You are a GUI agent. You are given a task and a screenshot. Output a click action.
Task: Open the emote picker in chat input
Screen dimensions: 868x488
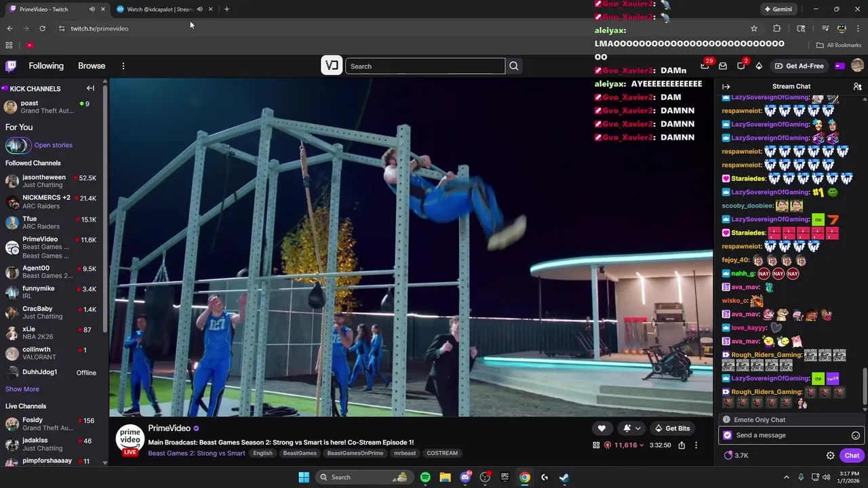856,435
